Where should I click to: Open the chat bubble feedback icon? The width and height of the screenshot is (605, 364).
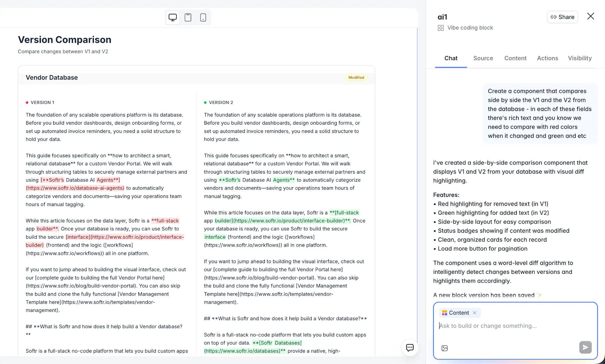pyautogui.click(x=410, y=348)
